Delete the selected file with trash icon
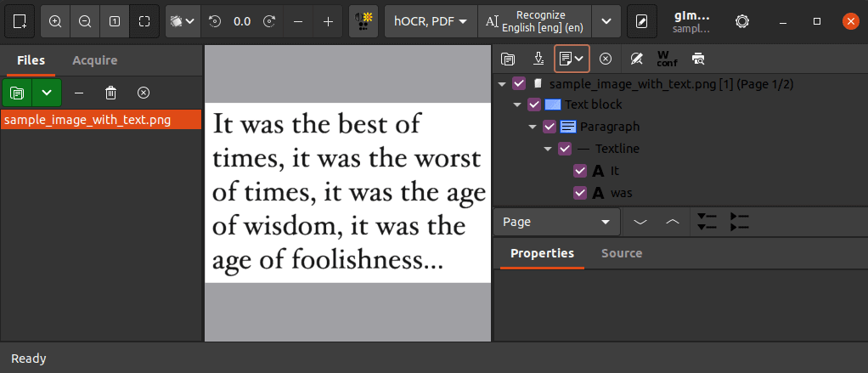 (x=110, y=92)
